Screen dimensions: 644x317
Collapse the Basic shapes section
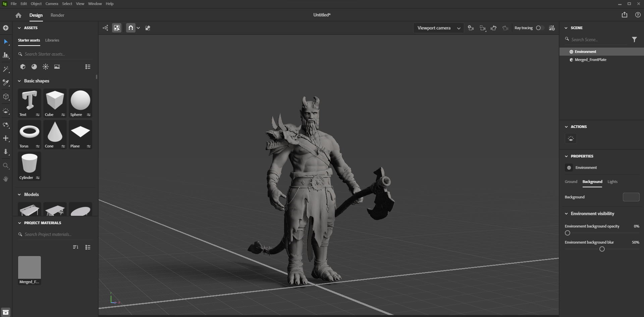pos(19,81)
